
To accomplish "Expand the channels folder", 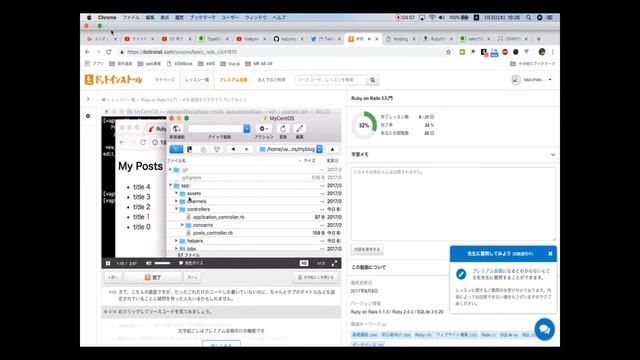I will pos(176,201).
